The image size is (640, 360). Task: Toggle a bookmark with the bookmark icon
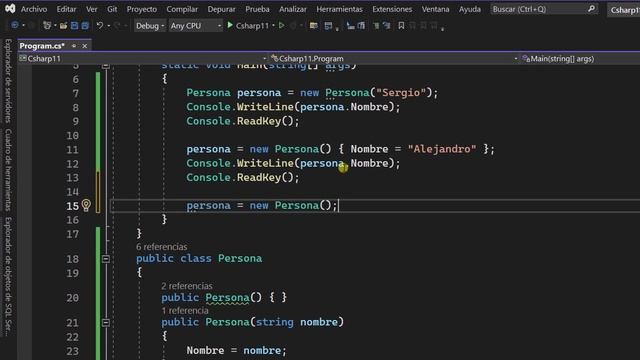tap(401, 26)
